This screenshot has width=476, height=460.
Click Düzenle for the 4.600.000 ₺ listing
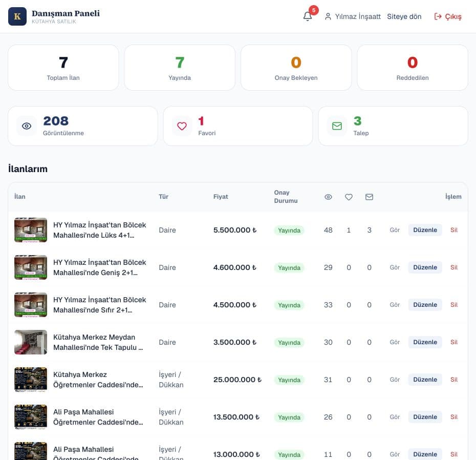pyautogui.click(x=425, y=267)
